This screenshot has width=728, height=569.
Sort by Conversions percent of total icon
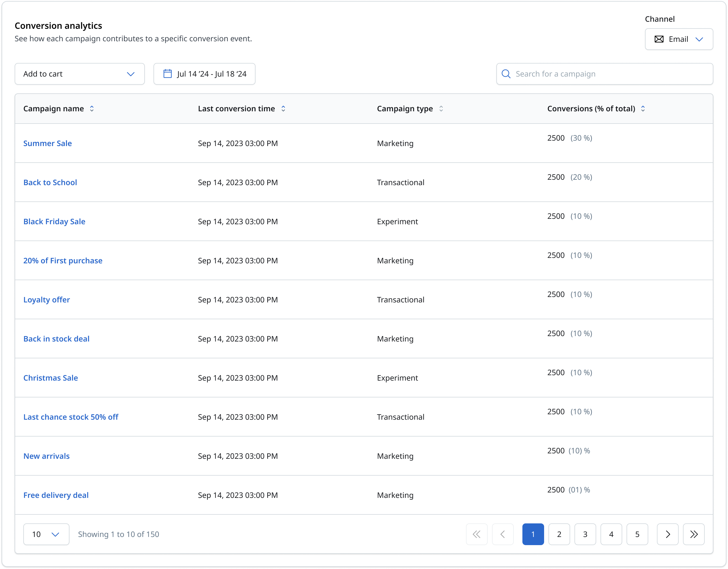click(x=643, y=109)
